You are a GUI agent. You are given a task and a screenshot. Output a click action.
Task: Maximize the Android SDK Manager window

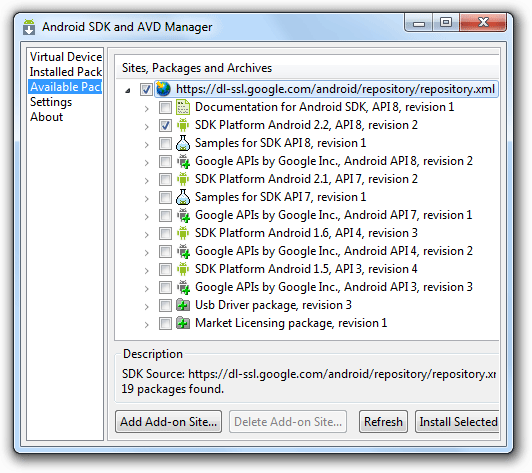[x=445, y=22]
